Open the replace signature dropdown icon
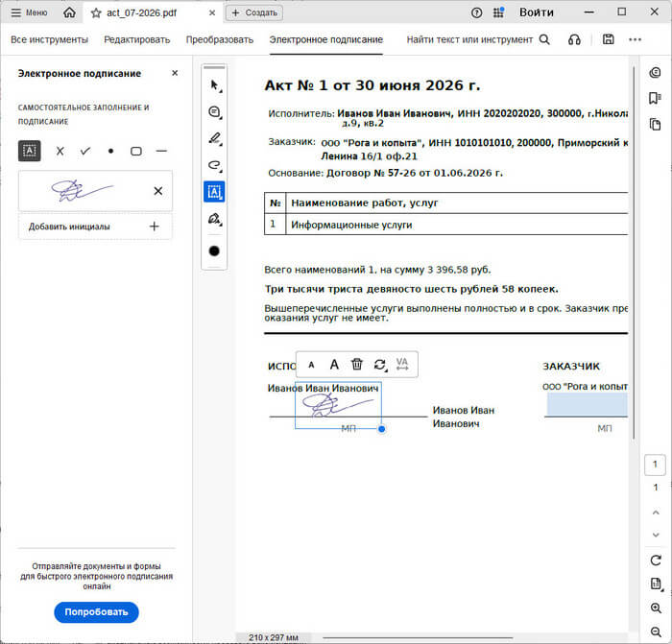This screenshot has height=644, width=672. click(380, 365)
